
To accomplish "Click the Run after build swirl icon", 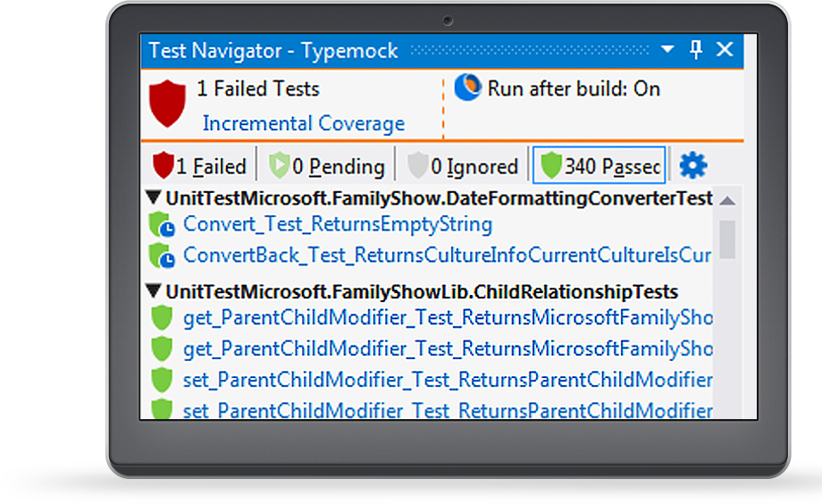I will (467, 87).
